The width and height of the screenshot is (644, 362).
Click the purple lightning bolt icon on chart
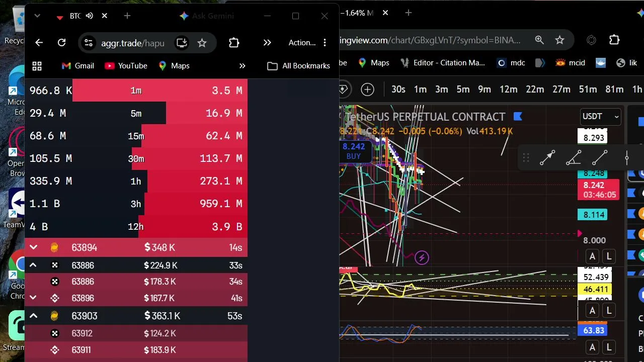(422, 258)
